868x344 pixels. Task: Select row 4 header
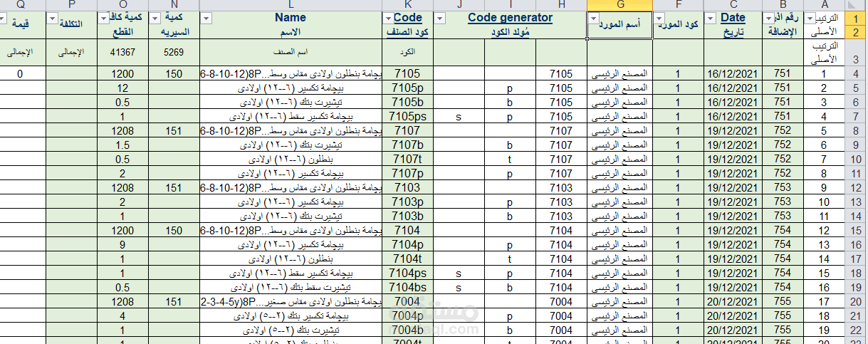(855, 73)
